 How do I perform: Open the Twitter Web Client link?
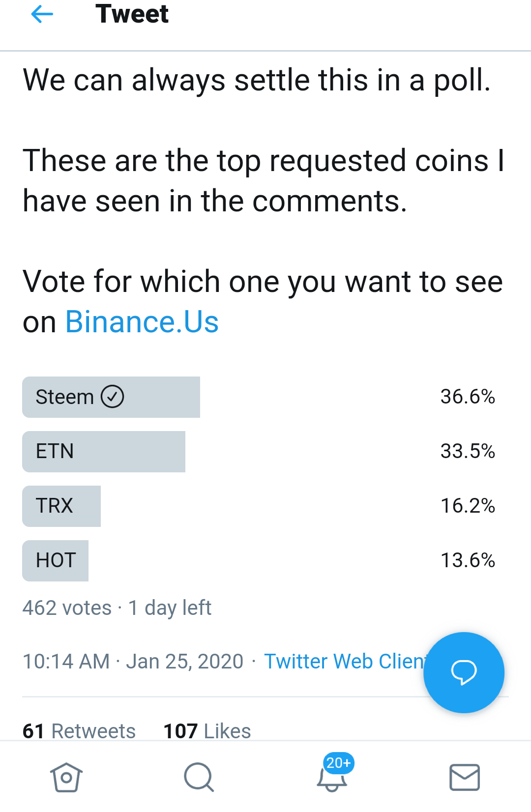click(344, 662)
